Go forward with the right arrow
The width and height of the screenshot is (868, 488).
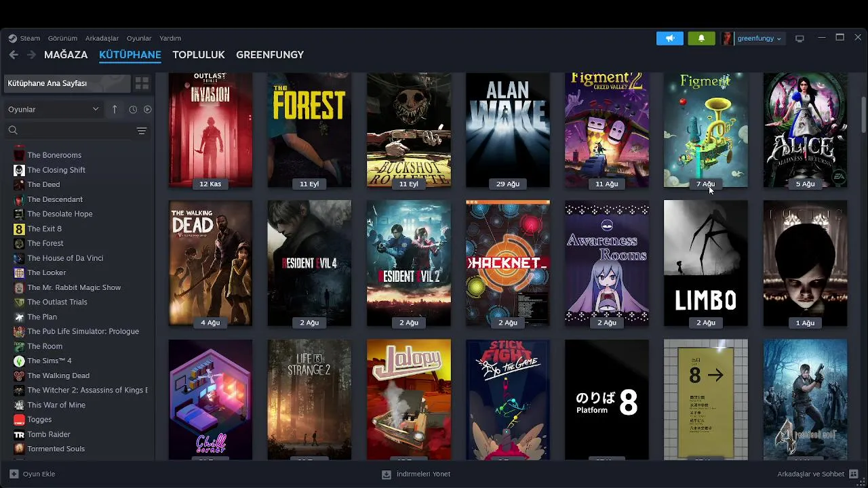point(31,55)
